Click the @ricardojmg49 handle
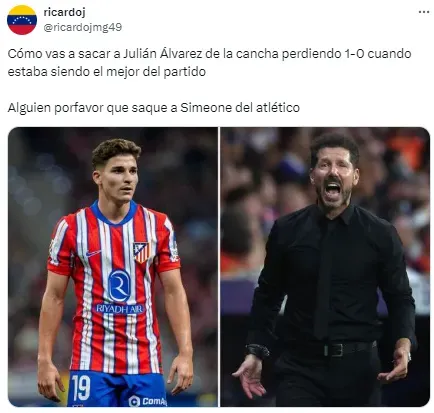Viewport: 434px width, 413px height. 83,27
